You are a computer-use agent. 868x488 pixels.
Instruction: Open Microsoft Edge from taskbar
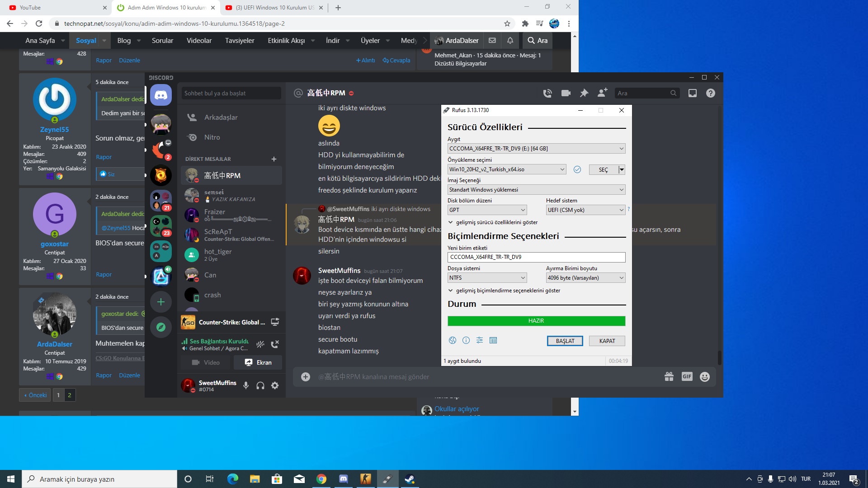[x=233, y=479]
